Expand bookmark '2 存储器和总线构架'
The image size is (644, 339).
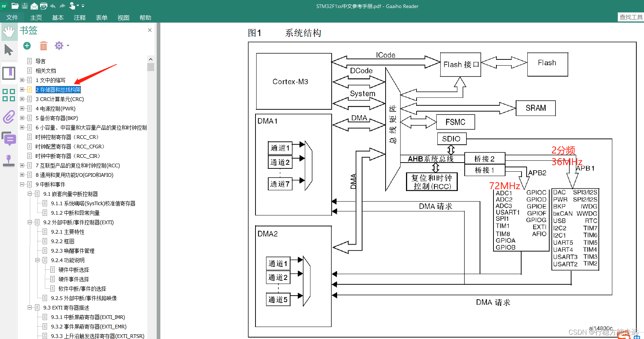pos(22,90)
